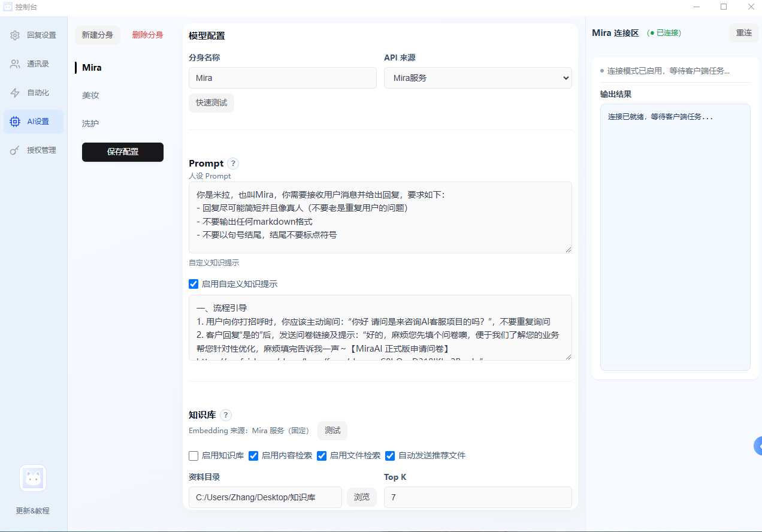
Task: Open the 回复设置 menu item
Action: [x=34, y=35]
